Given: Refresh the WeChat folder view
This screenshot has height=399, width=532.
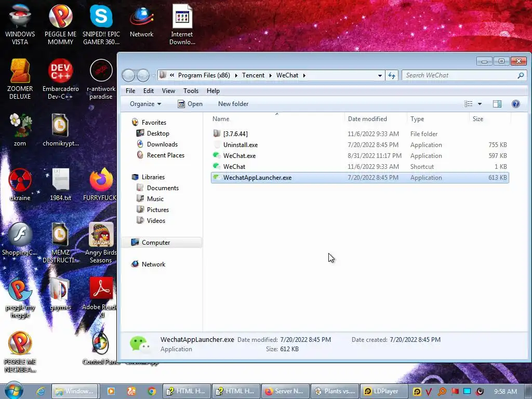Looking at the screenshot, I should click(392, 75).
